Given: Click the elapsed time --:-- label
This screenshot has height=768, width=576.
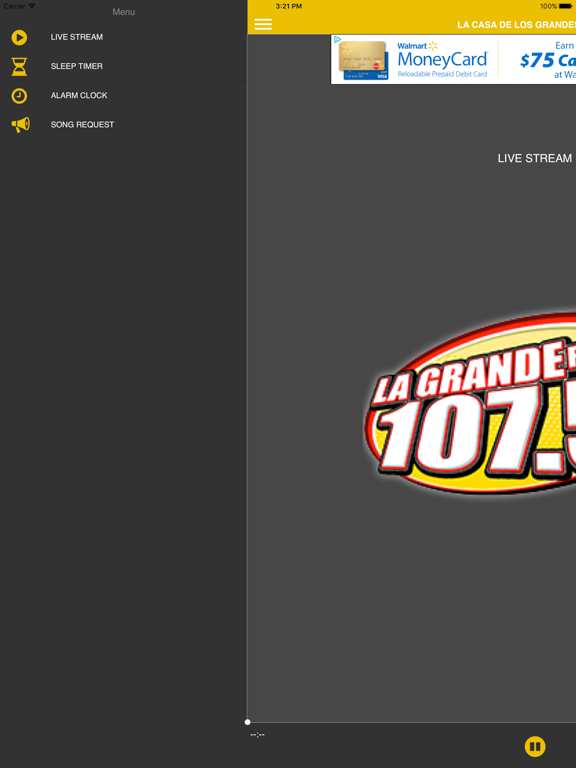Looking at the screenshot, I should click(x=257, y=735).
